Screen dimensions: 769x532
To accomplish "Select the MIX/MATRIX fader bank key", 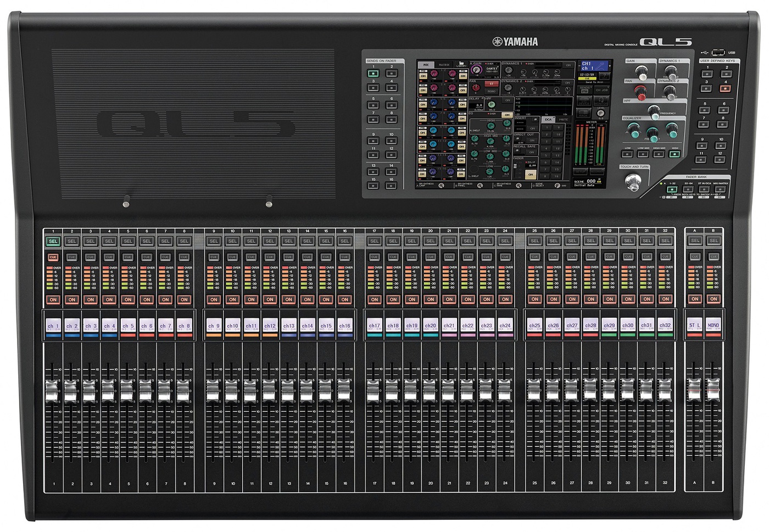I will coord(720,189).
